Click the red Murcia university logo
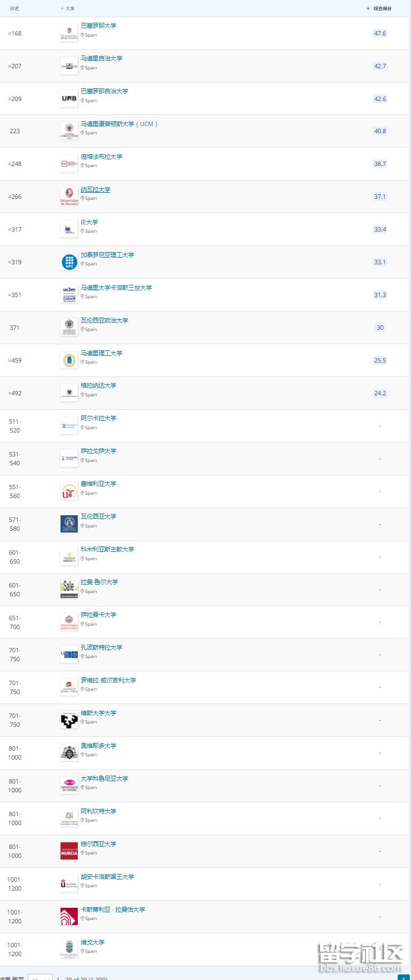411x980 pixels. pos(69,851)
